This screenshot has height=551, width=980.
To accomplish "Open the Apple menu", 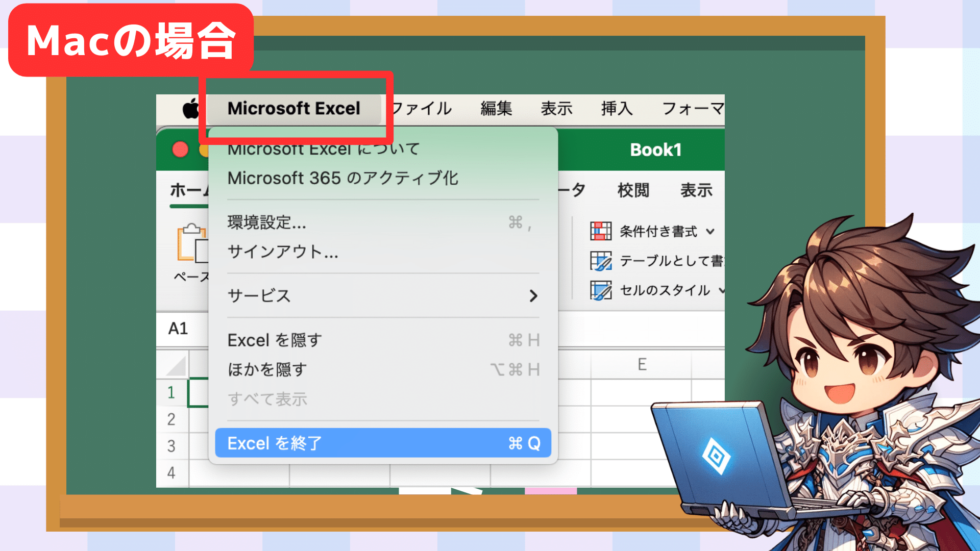I will [x=191, y=108].
